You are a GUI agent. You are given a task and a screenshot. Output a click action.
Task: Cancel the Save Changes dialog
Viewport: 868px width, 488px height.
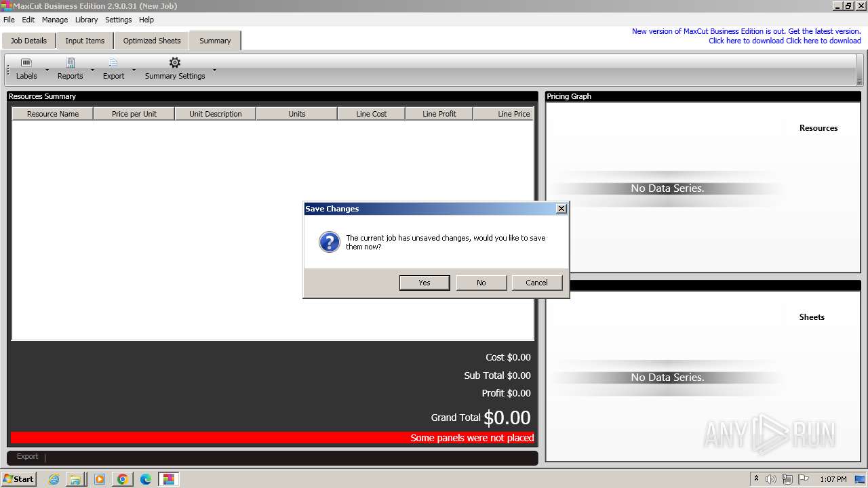tap(536, 283)
